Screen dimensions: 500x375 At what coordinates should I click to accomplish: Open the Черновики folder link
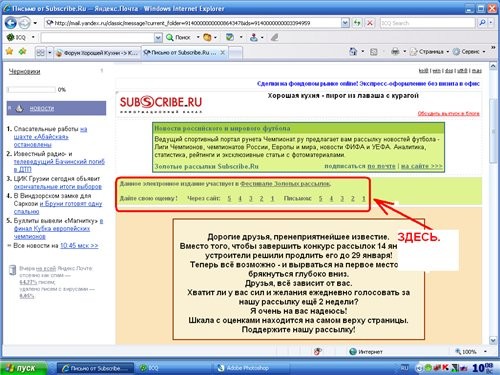pos(24,71)
